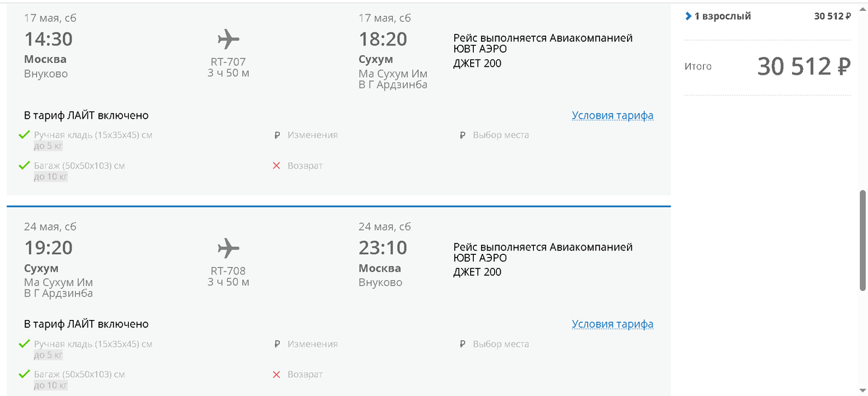
Task: Click the Итого total price 30 512 ₽
Action: (804, 67)
